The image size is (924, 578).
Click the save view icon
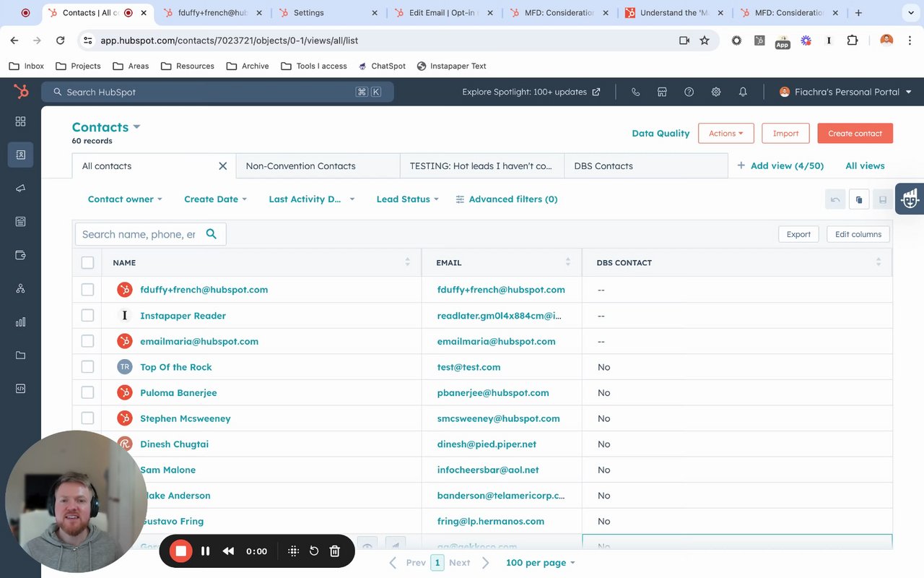pos(883,199)
